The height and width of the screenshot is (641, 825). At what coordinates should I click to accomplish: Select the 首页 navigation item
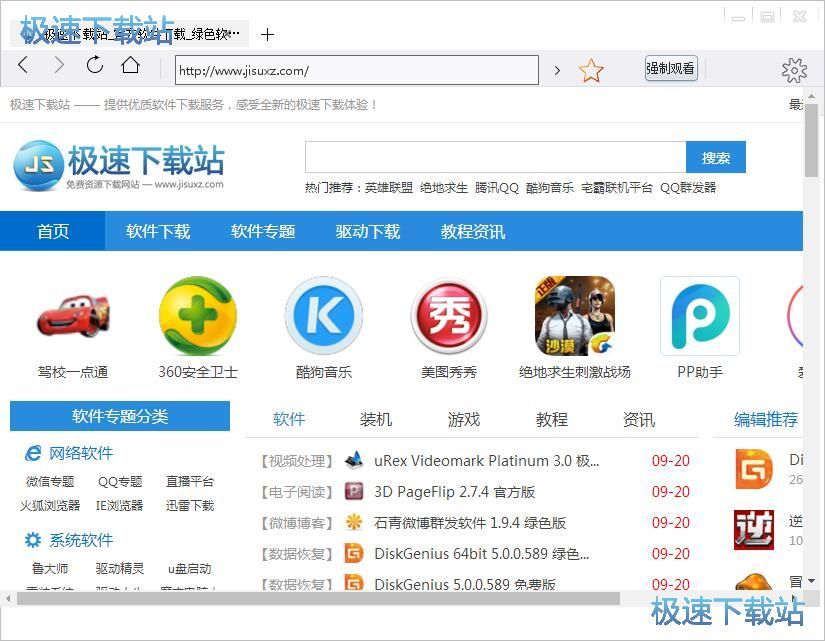tap(53, 231)
